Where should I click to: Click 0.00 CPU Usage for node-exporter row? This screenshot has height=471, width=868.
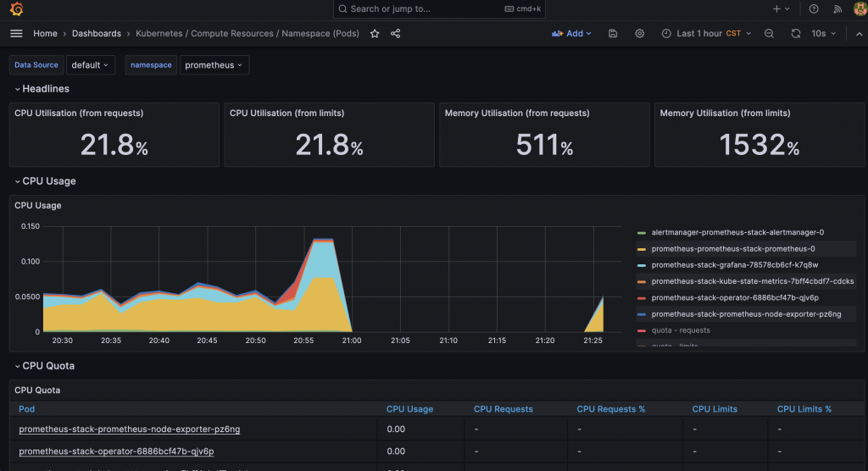pos(396,429)
